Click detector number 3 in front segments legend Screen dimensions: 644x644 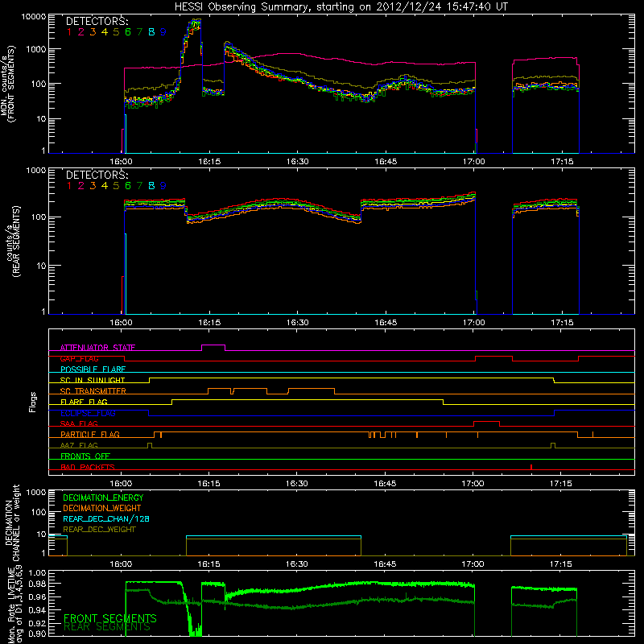tap(93, 31)
